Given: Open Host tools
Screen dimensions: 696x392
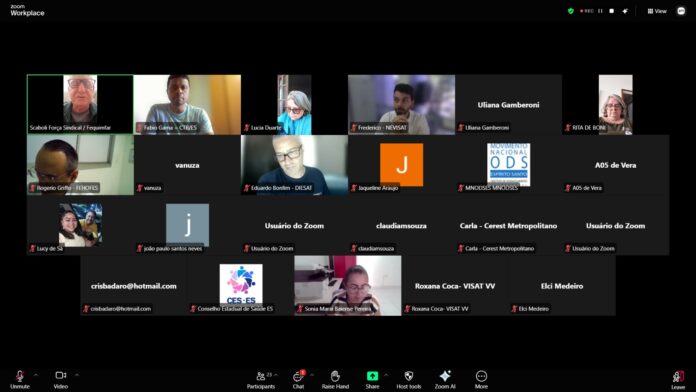Looking at the screenshot, I should click(x=408, y=380).
